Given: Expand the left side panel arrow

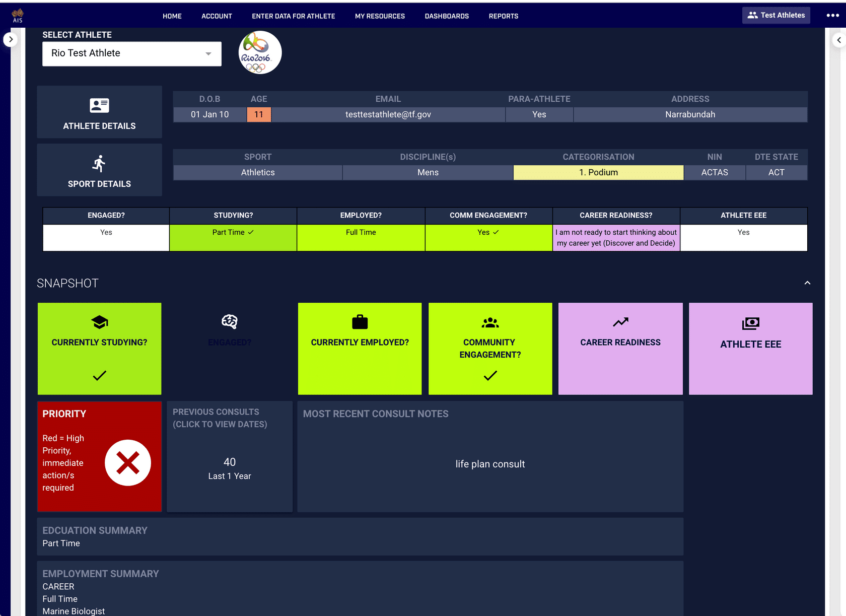Looking at the screenshot, I should [x=11, y=39].
